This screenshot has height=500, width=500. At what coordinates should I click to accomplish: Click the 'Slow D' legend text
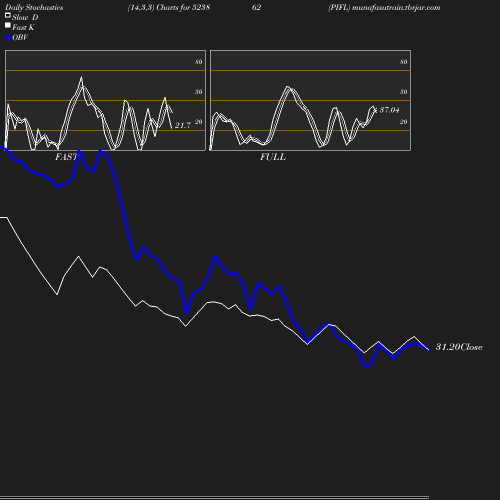[25, 17]
